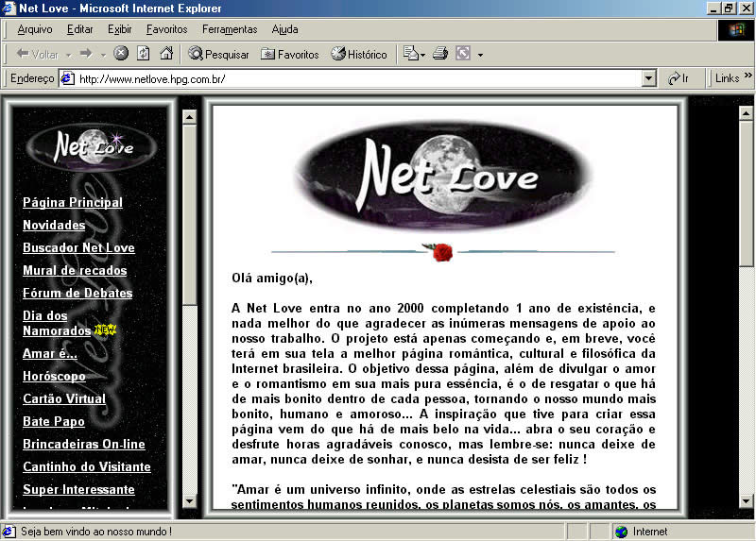This screenshot has height=541, width=756.
Task: Expand the Links toolbar chevron
Action: pos(747,76)
